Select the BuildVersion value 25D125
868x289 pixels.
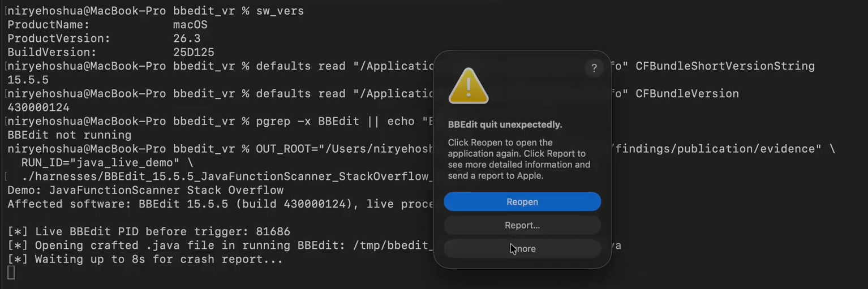click(194, 53)
